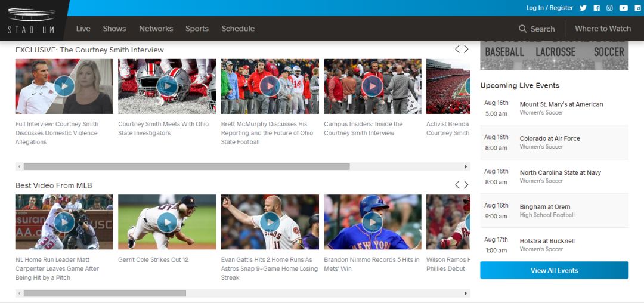Screen dimensions: 644x303
Task: Click title Courtney Smith Meets With Ohio State Investigators
Action: [163, 128]
